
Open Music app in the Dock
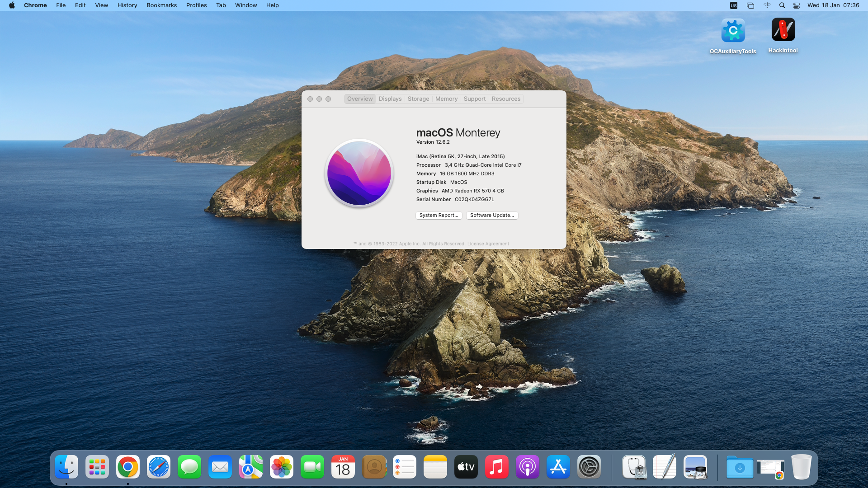(x=497, y=467)
